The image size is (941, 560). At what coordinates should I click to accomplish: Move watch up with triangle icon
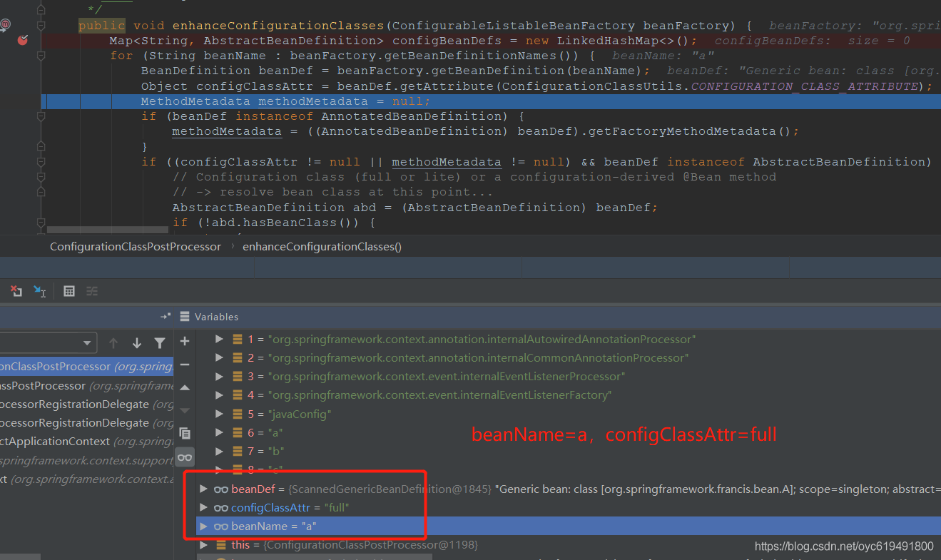click(185, 387)
